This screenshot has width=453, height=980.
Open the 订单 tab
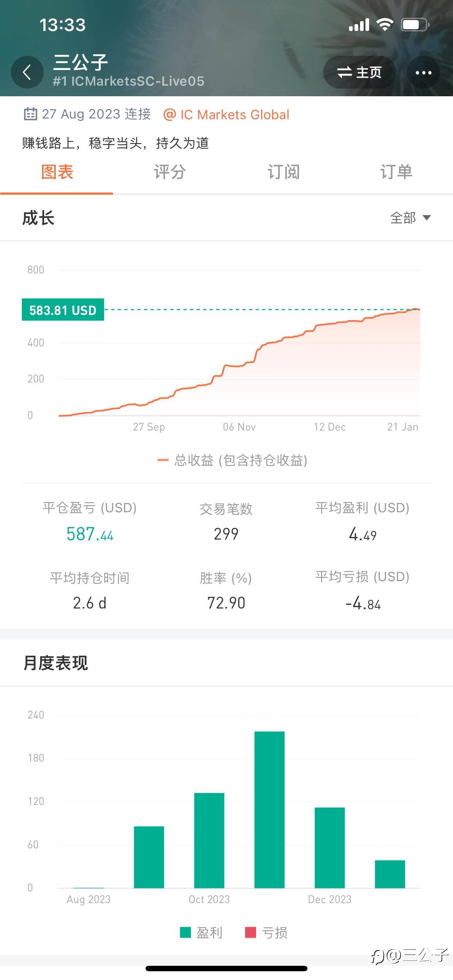pos(396,172)
